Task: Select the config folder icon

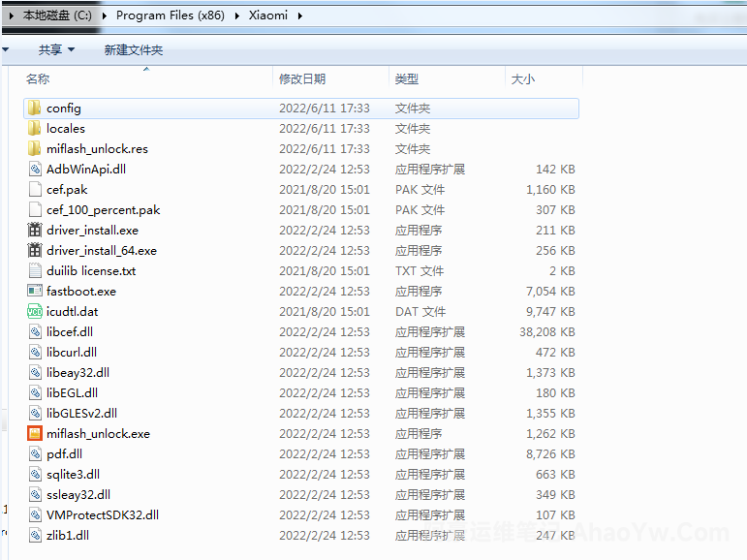Action: tap(34, 109)
